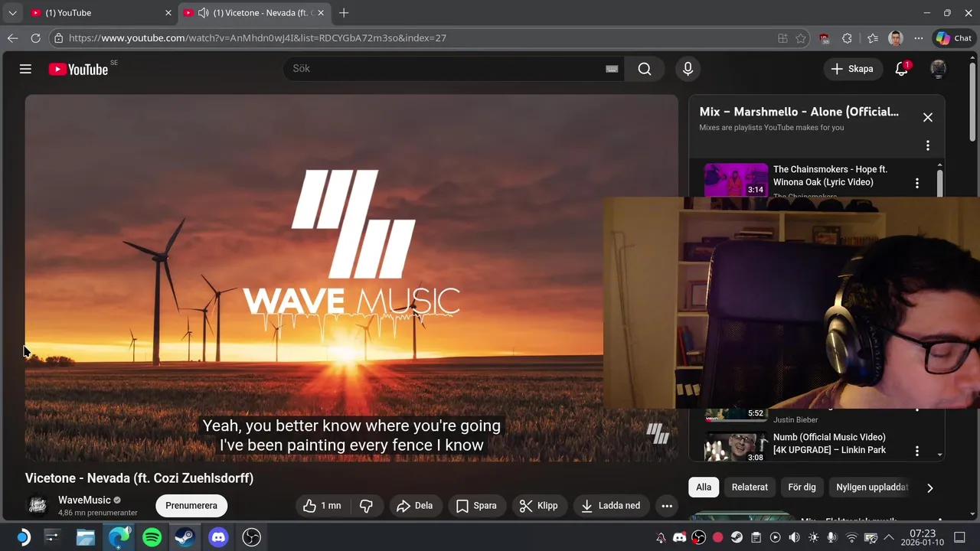This screenshot has height=551, width=980.
Task: Open options for Numb Linkin Park video
Action: tap(917, 452)
